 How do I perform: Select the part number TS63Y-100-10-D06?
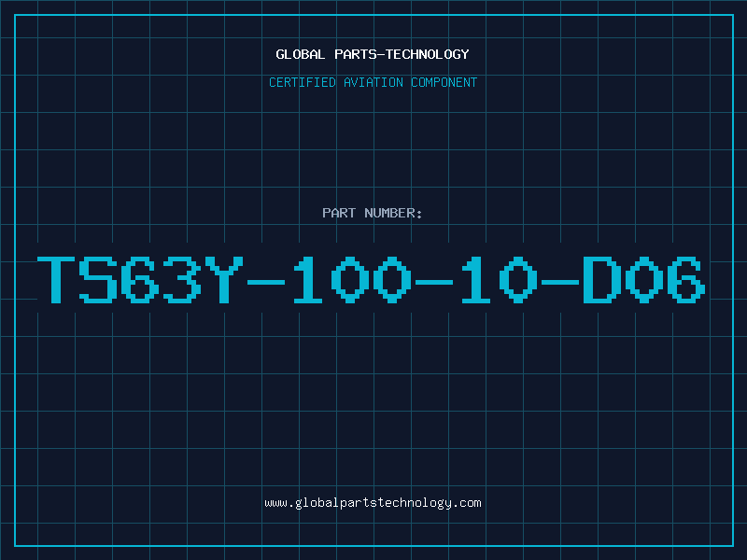pos(372,280)
